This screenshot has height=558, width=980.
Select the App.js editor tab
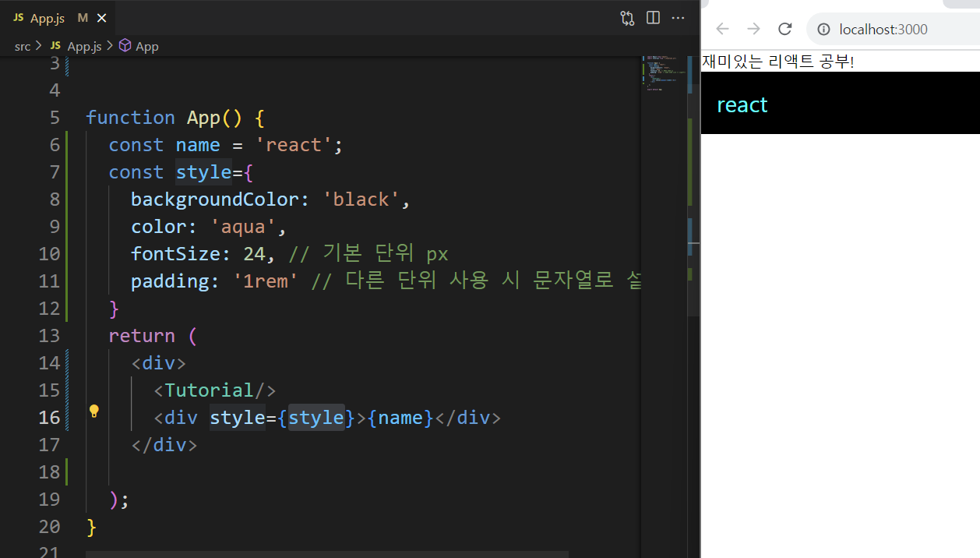pyautogui.click(x=57, y=18)
